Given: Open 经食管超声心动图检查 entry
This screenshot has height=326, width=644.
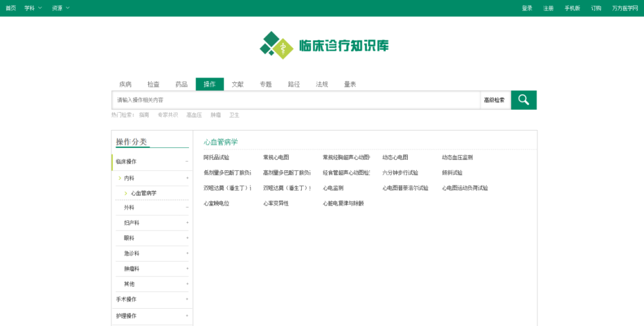Looking at the screenshot, I should pos(346,173).
